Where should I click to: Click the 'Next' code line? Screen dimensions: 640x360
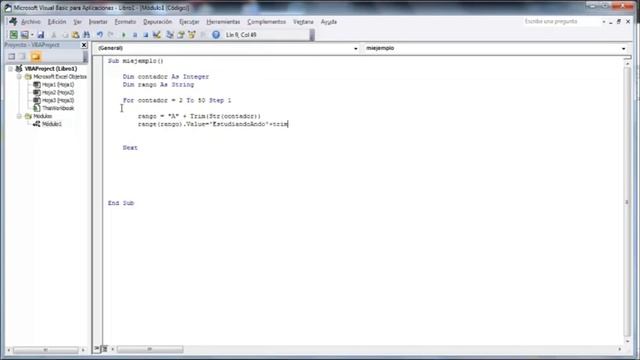pos(130,148)
